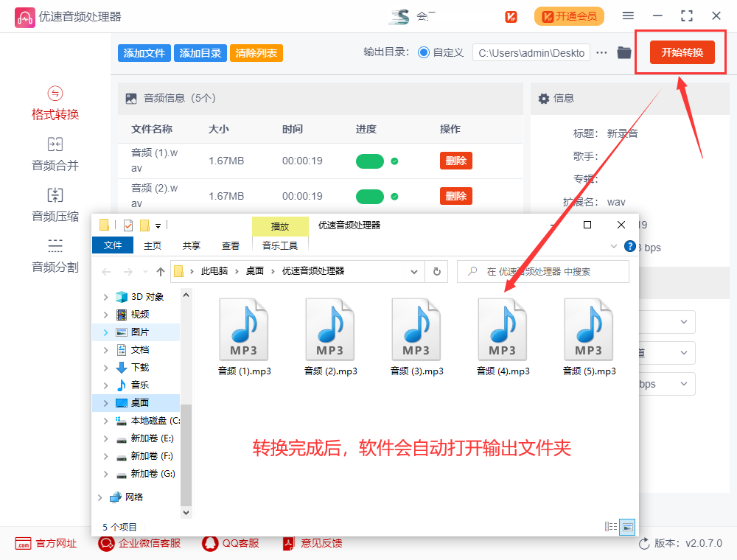Click Explorer back arrow

click(x=107, y=272)
